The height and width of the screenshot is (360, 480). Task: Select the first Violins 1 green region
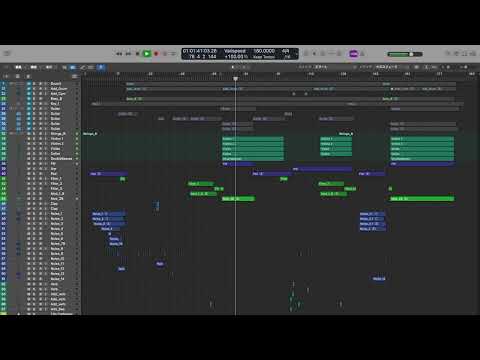point(253,139)
